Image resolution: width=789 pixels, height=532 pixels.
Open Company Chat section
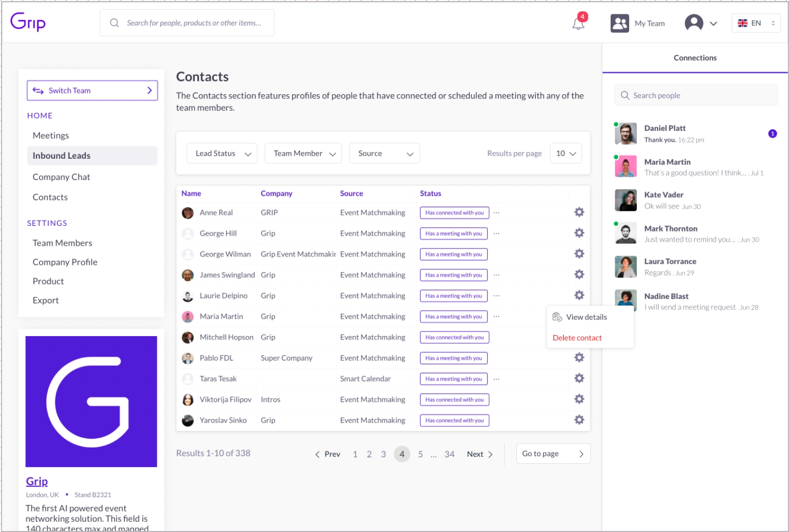(61, 177)
